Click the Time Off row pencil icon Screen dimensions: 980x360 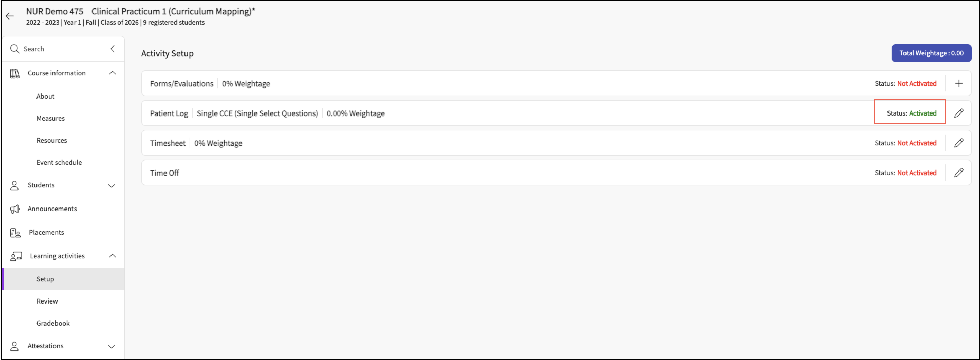tap(958, 173)
